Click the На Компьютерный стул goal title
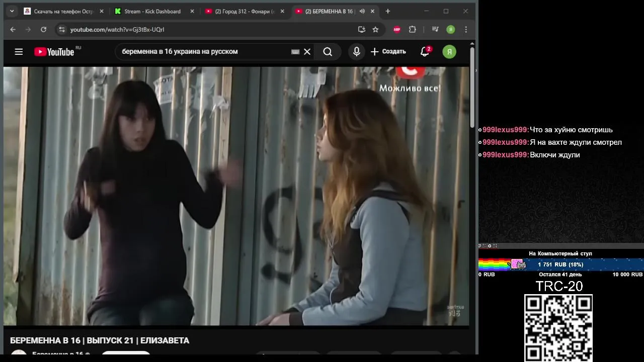Image resolution: width=644 pixels, height=362 pixels. 560,253
